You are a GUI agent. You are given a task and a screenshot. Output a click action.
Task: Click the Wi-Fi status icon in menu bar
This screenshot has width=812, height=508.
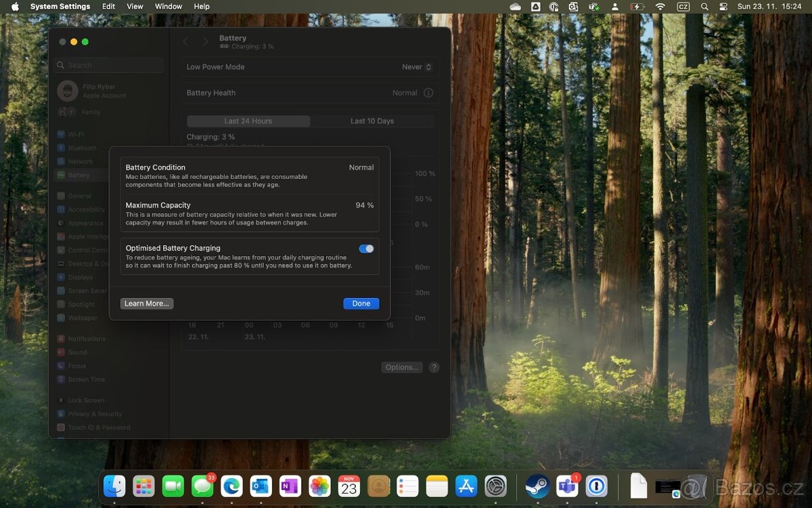point(660,6)
